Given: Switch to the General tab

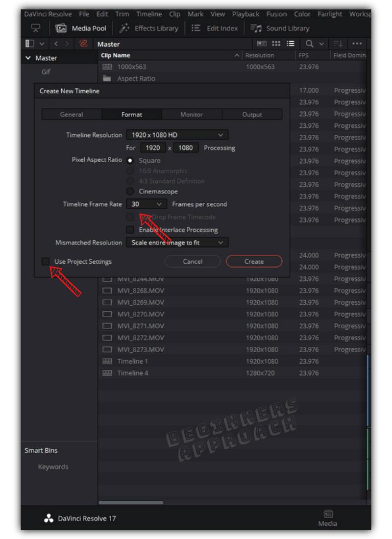Looking at the screenshot, I should [x=72, y=115].
